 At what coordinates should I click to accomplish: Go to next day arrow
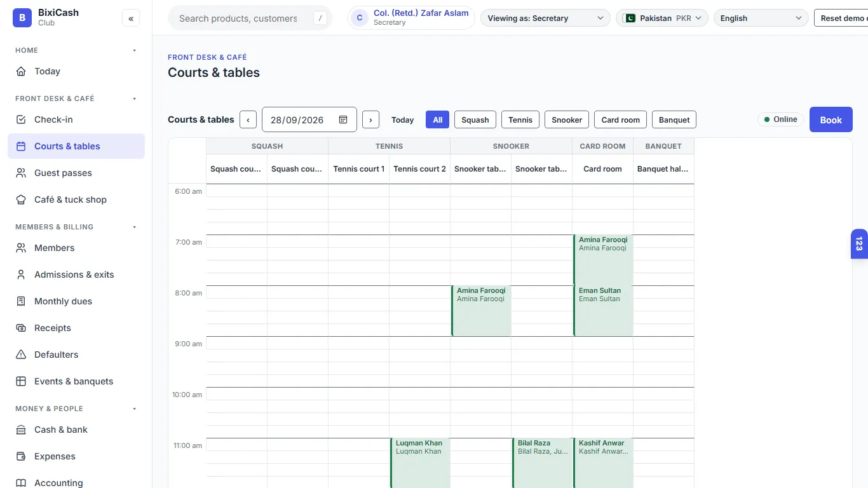370,119
